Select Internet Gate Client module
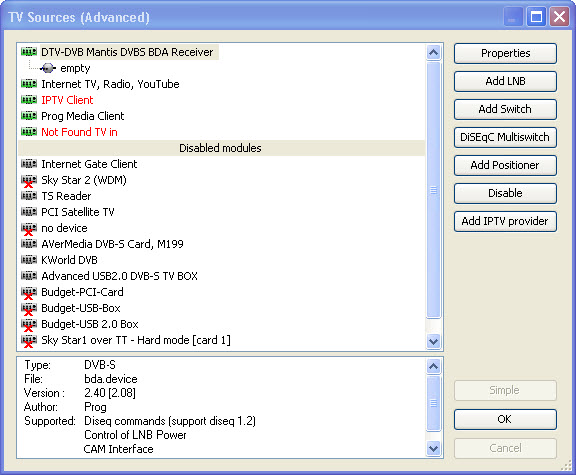The width and height of the screenshot is (576, 475). pyautogui.click(x=89, y=164)
